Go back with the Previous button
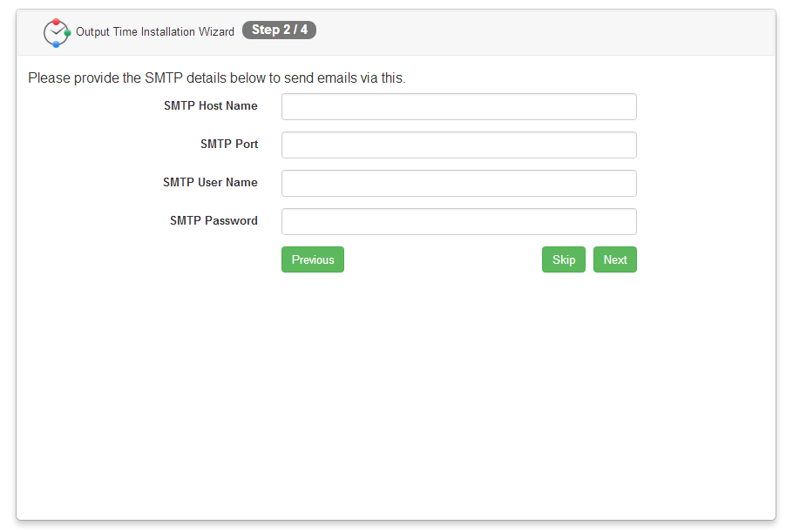786x532 pixels. click(313, 259)
